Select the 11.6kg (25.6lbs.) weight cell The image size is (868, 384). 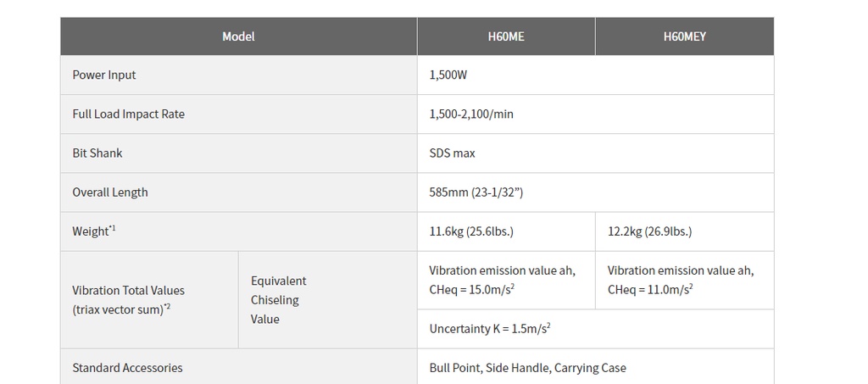point(506,231)
